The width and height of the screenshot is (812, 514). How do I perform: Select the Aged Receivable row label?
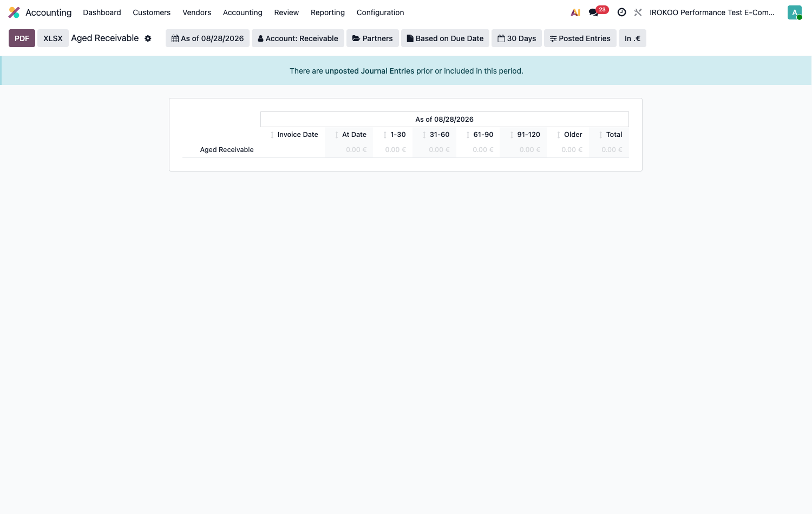click(x=227, y=150)
